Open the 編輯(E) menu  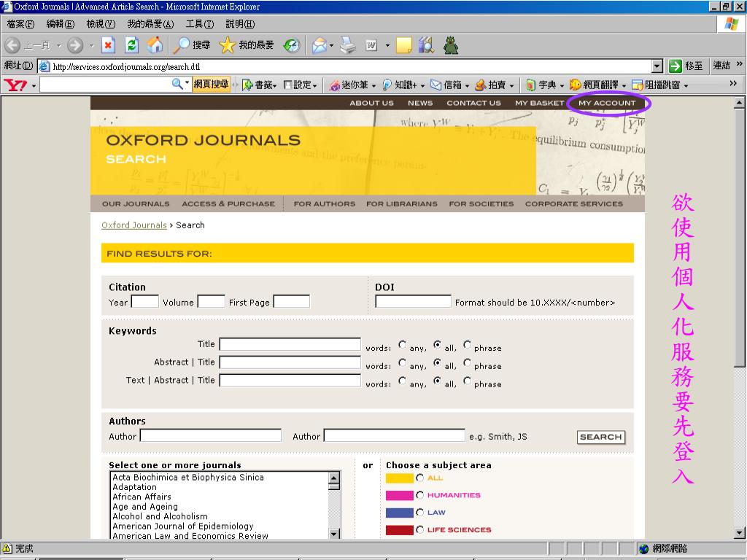pos(61,24)
